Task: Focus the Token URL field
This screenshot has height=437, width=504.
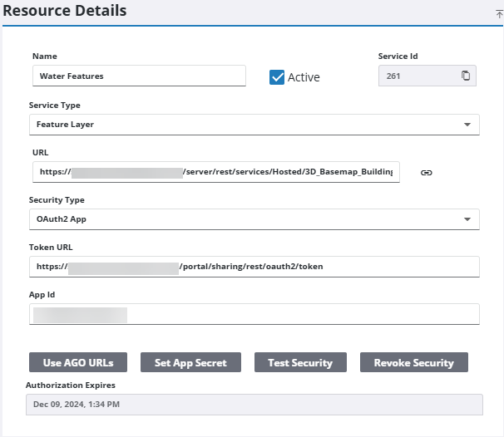Action: coord(254,267)
